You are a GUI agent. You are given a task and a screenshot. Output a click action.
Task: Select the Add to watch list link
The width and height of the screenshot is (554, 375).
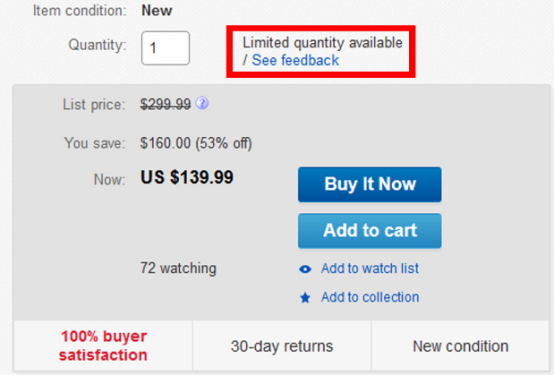[x=370, y=269]
